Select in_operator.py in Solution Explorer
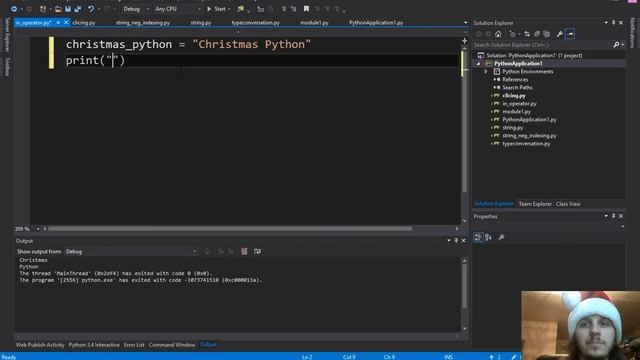 [519, 104]
